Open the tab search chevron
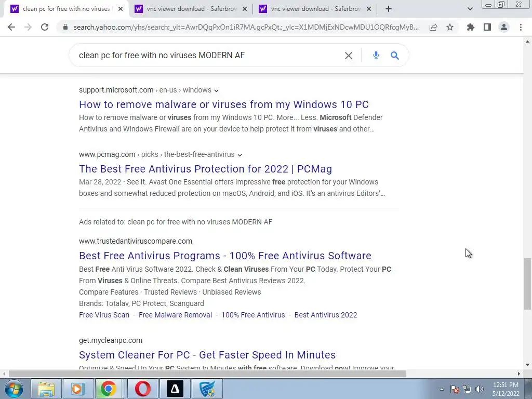Viewport: 532px width, 399px height. coord(470,9)
